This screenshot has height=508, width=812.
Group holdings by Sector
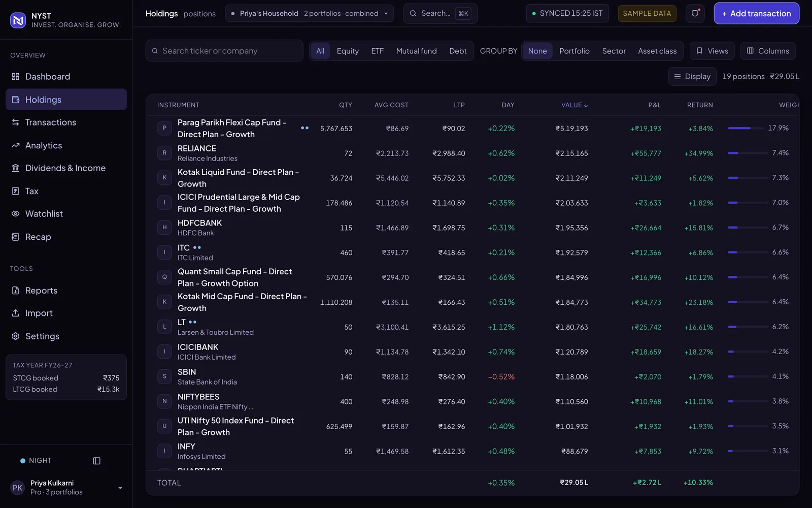click(x=614, y=51)
